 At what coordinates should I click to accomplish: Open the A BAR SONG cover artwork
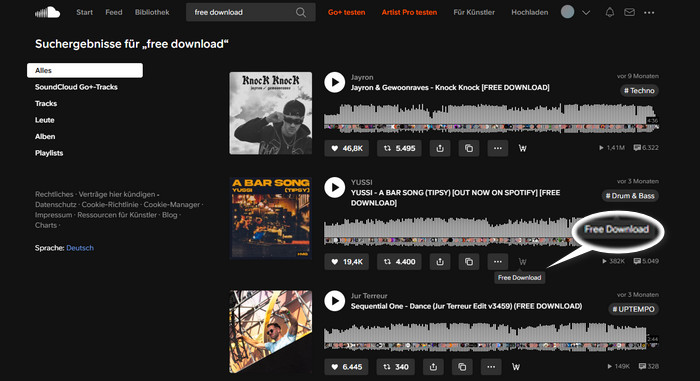click(x=271, y=218)
